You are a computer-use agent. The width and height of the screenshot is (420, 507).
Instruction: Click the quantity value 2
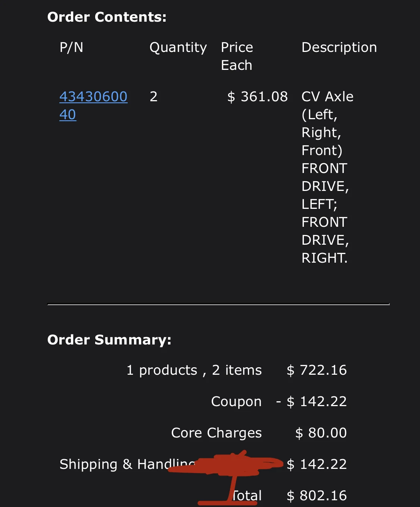[153, 97]
